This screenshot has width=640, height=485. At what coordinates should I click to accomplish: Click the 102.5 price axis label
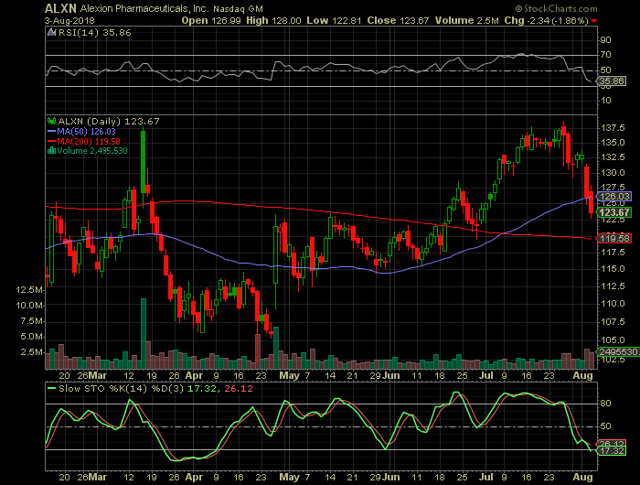click(x=613, y=359)
